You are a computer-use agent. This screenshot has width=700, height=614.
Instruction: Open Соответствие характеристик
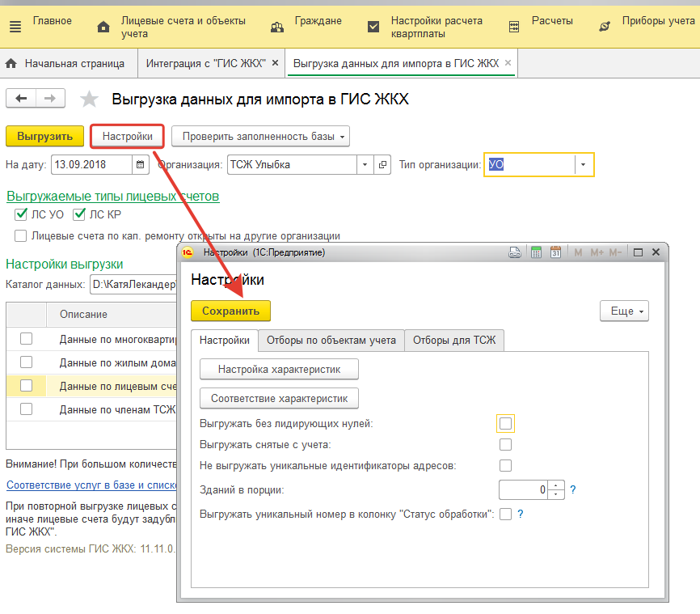pyautogui.click(x=279, y=398)
